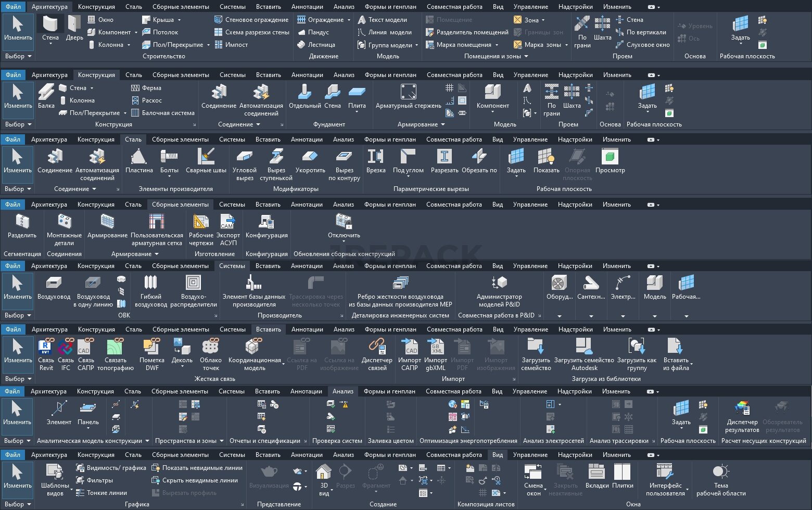Select Воздухораспределители air terminal tool

click(194, 291)
